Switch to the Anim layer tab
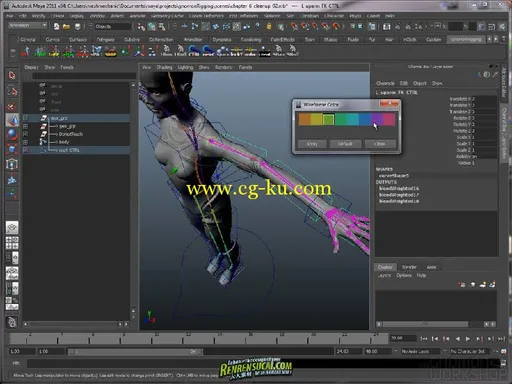This screenshot has width=512, height=384. click(431, 267)
